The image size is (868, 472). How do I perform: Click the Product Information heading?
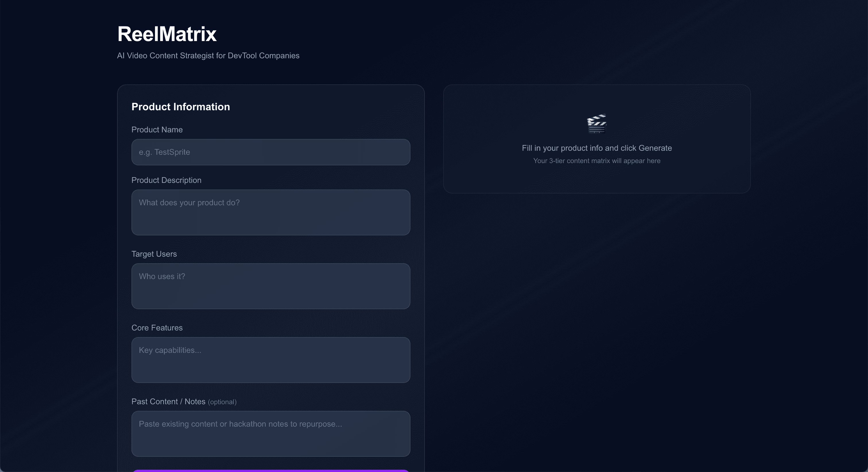[181, 107]
